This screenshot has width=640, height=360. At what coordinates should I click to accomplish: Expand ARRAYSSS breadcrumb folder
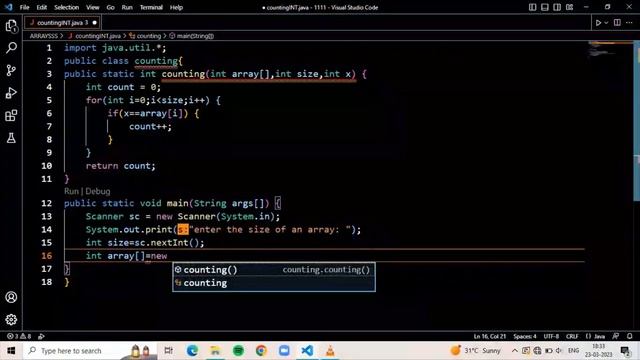44,36
